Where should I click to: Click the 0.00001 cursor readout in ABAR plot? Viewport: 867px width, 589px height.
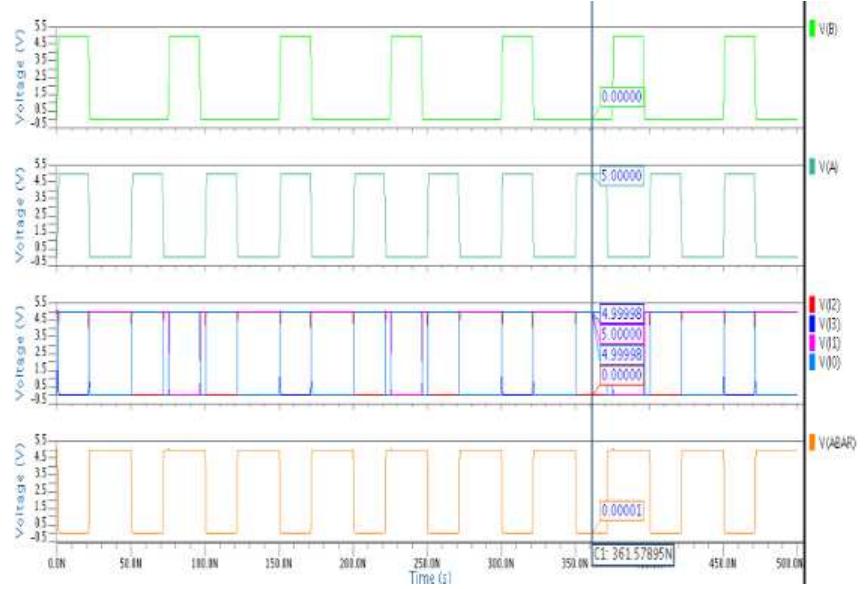[x=621, y=509]
